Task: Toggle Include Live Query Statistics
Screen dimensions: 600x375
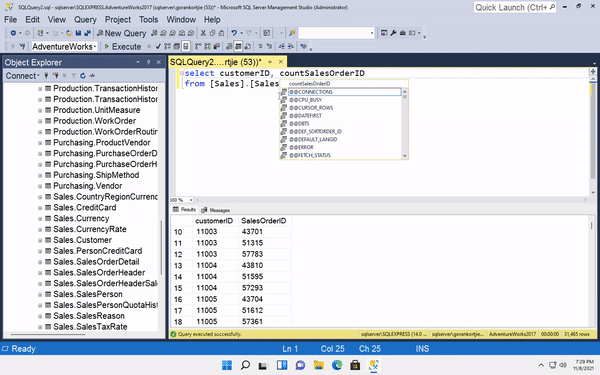Action: (x=207, y=46)
